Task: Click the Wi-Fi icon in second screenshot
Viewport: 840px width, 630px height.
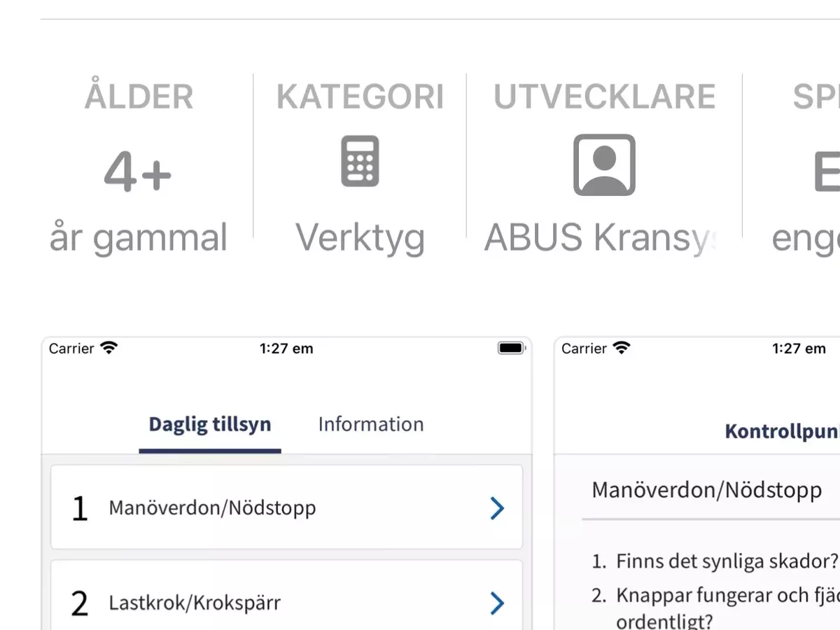Action: (621, 348)
